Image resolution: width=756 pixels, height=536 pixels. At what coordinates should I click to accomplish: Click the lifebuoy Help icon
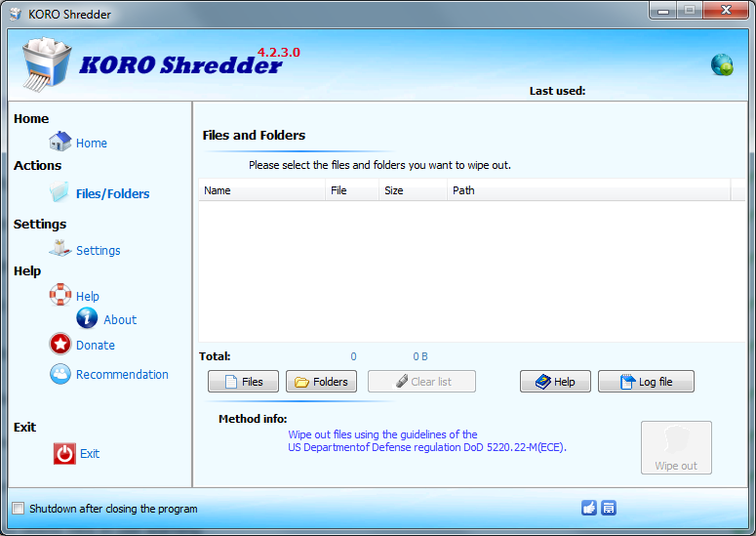coord(60,294)
